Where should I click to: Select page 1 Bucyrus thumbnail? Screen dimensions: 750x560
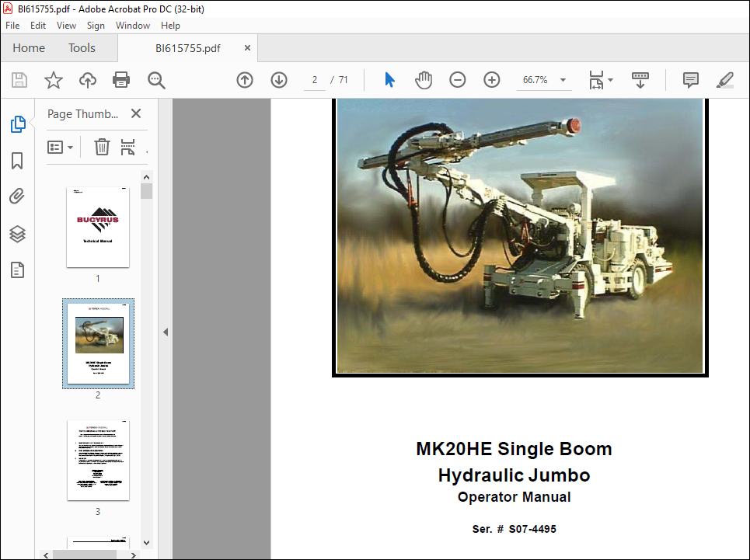coord(98,227)
